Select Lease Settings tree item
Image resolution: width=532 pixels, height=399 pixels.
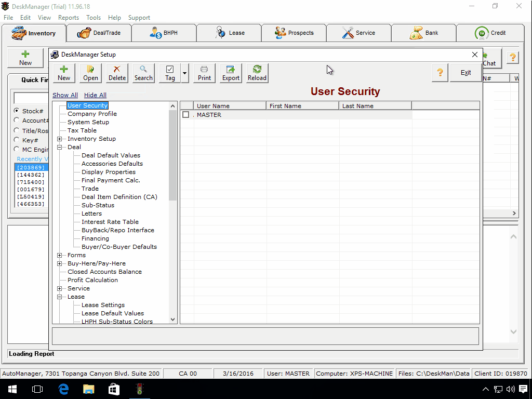pos(103,305)
